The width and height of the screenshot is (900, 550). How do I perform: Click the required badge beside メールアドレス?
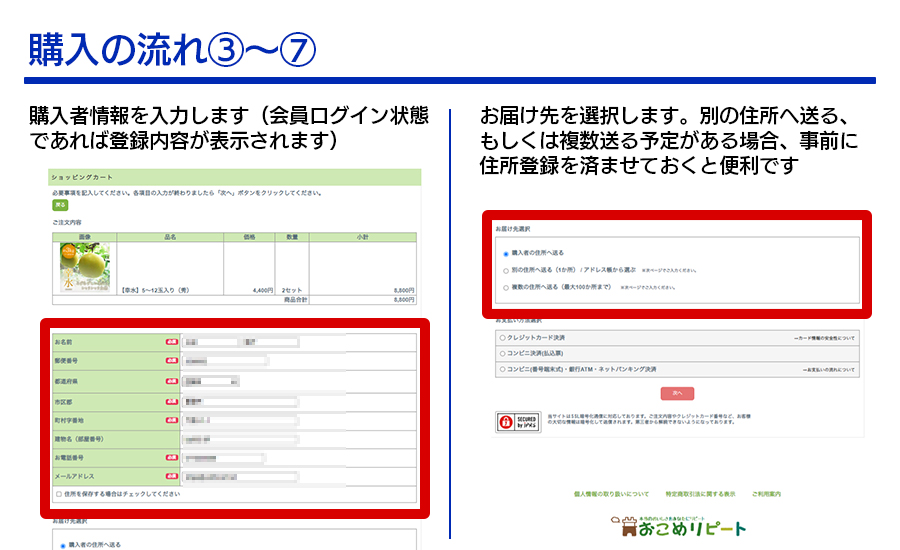tap(172, 477)
